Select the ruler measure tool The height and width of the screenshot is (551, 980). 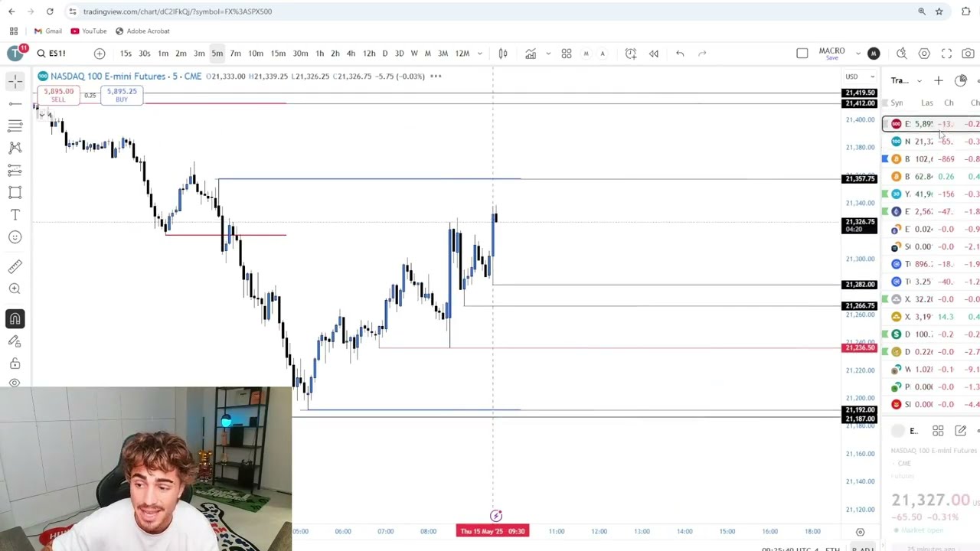pyautogui.click(x=15, y=266)
